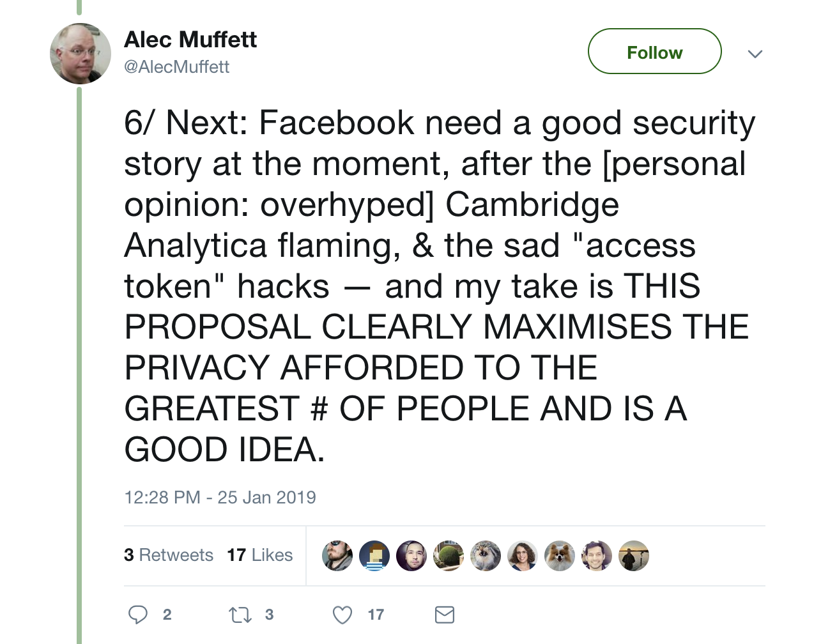The image size is (814, 644).
Task: Click the fluffy grey cat liker avatar
Action: click(x=486, y=555)
